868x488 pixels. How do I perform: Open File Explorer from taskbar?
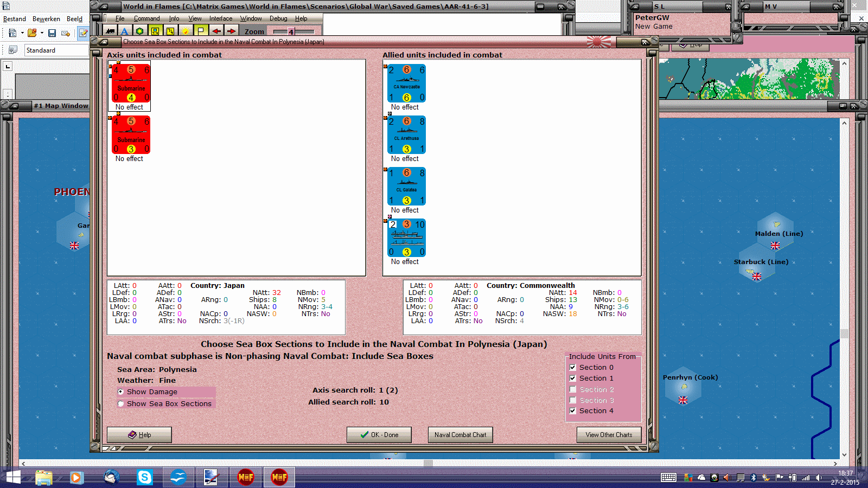tap(43, 477)
